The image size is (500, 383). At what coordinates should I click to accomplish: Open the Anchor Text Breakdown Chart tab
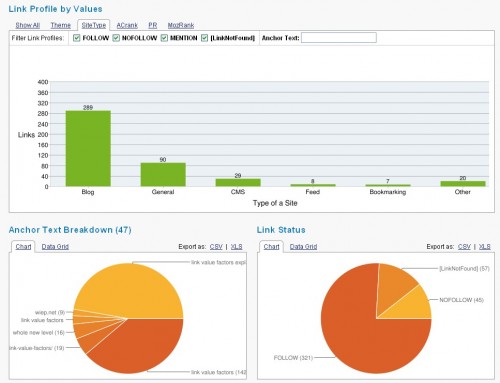pyautogui.click(x=23, y=247)
